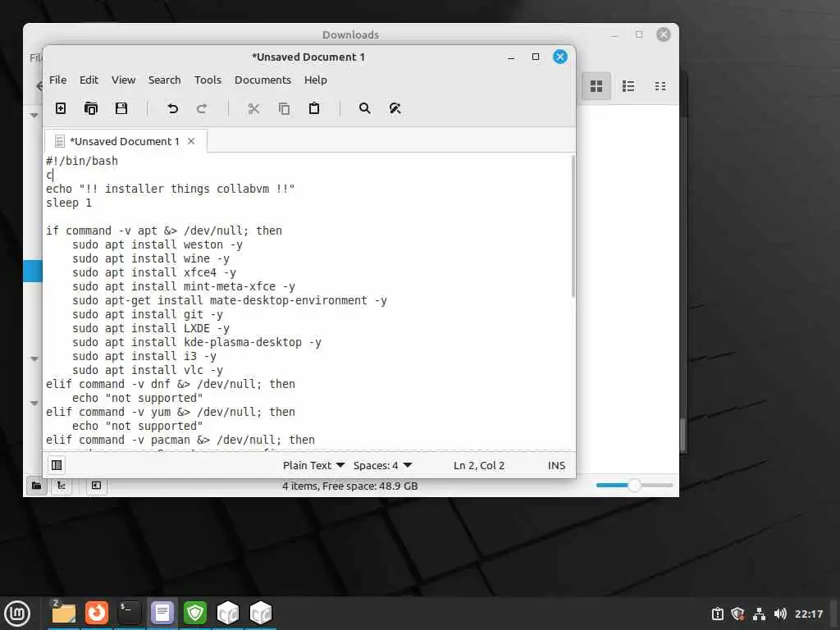Close the Unsaved Document 1 tab

191,141
